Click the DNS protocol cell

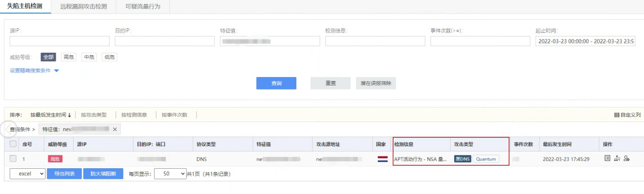point(201,159)
